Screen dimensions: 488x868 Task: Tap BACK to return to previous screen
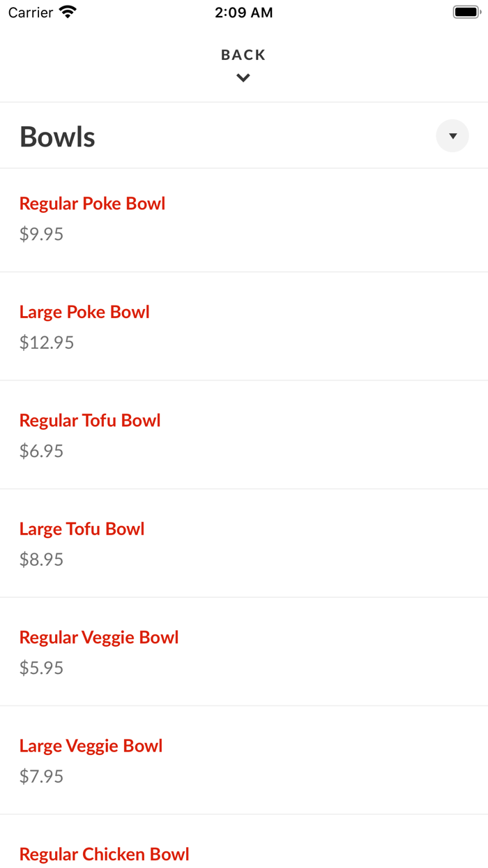pyautogui.click(x=243, y=54)
